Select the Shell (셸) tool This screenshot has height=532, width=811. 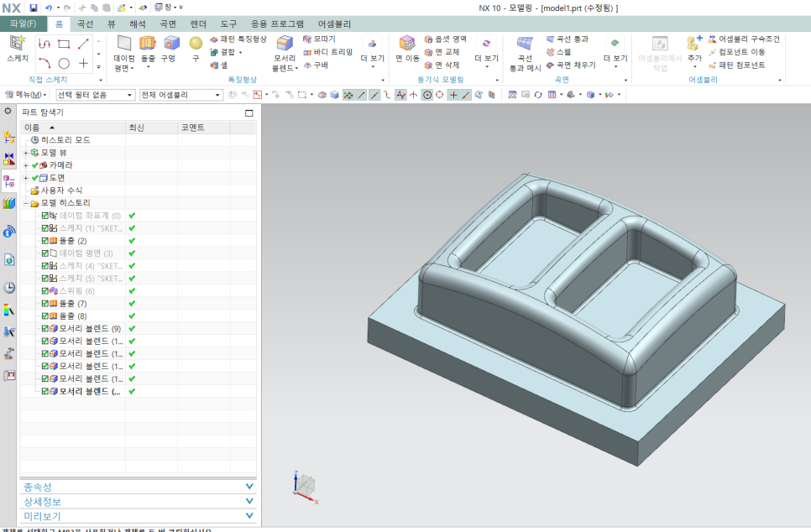click(x=219, y=65)
